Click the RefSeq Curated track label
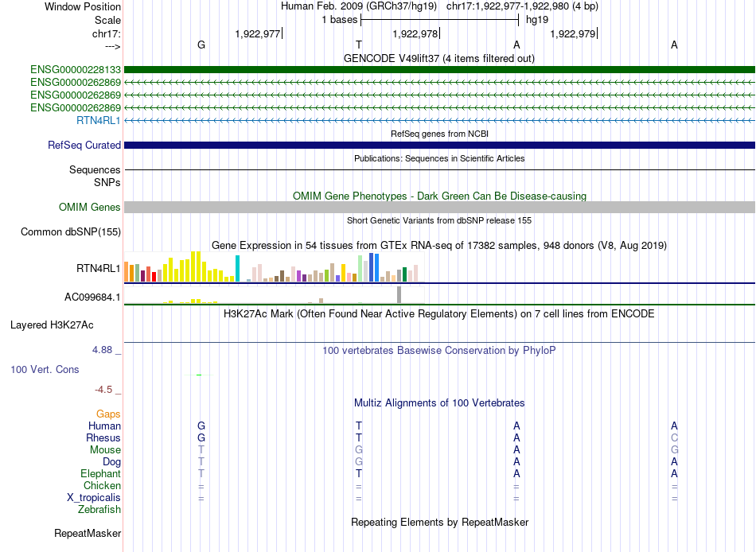 point(84,145)
